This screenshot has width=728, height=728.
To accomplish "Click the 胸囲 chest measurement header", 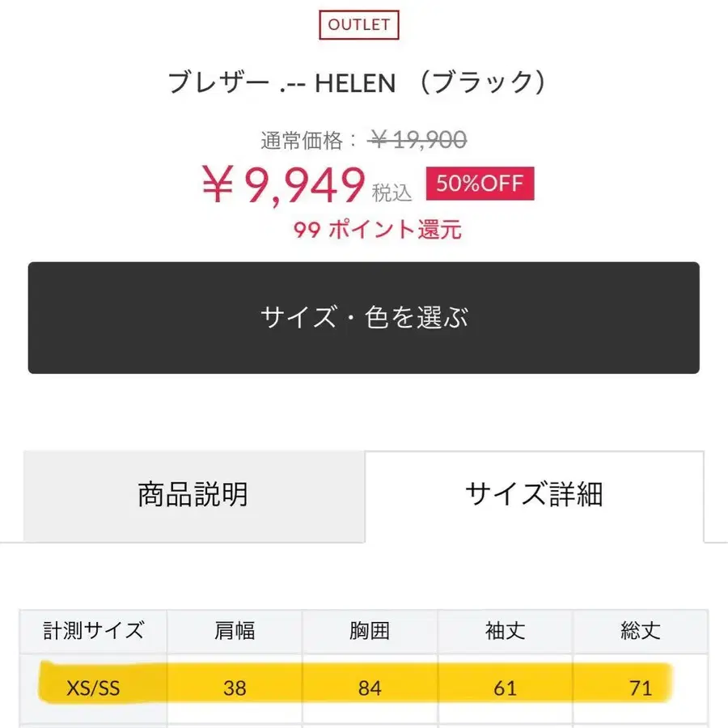I will [x=370, y=632].
